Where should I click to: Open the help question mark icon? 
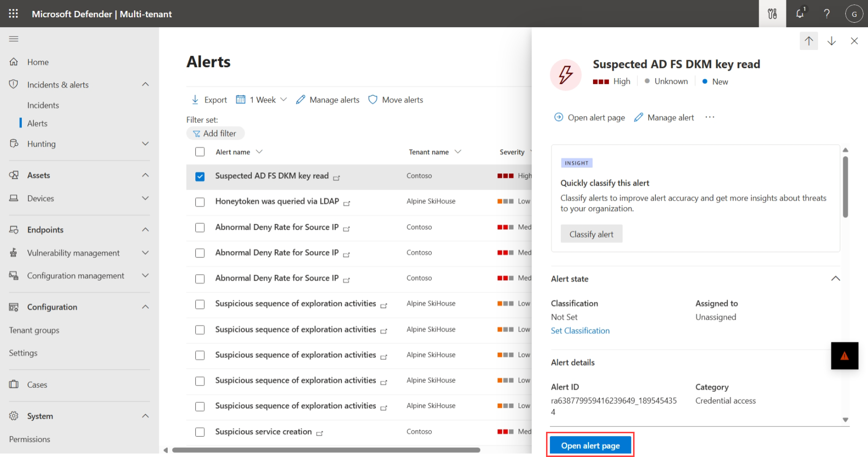826,14
